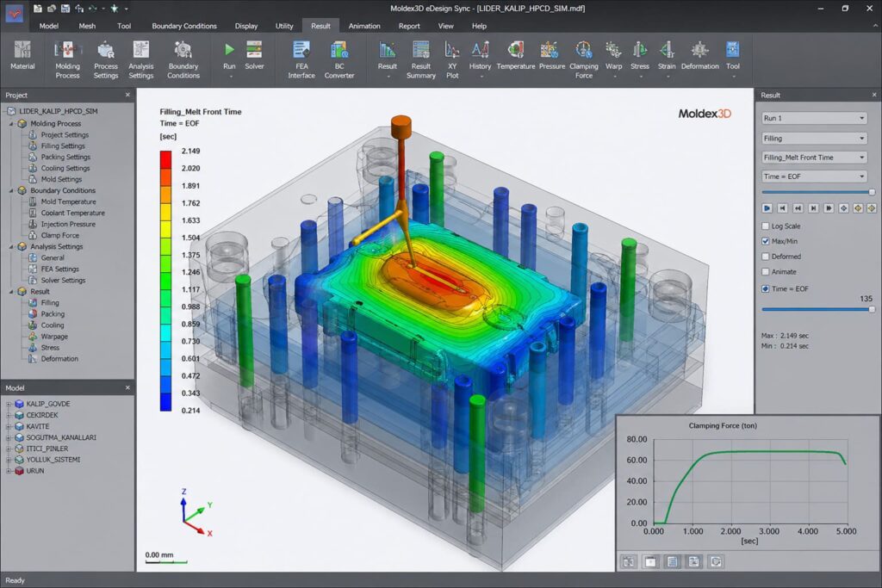The height and width of the screenshot is (588, 882).
Task: Collapse the Boundary Conditions tree node
Action: (11, 190)
